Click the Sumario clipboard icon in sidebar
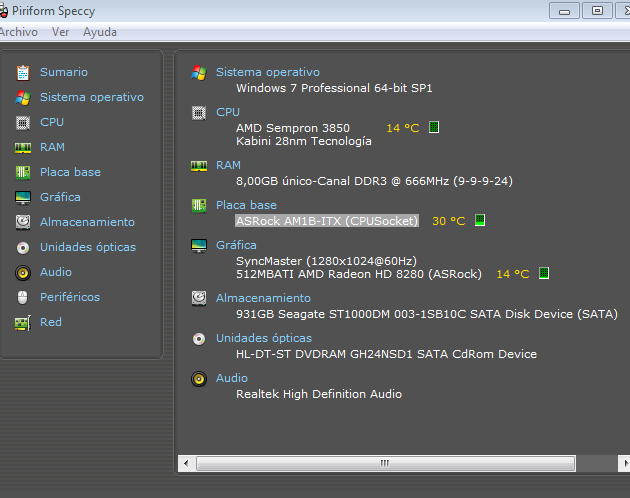630x498 pixels. click(x=23, y=73)
